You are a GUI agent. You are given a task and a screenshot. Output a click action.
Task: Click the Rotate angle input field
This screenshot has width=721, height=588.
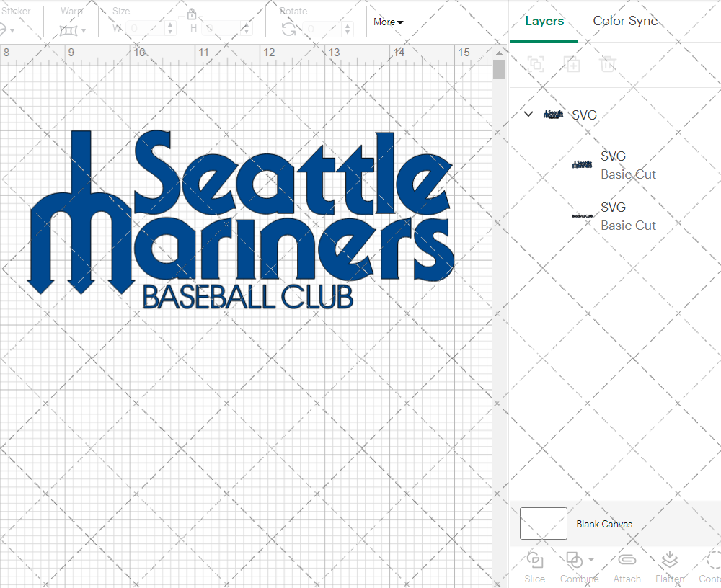(x=322, y=29)
